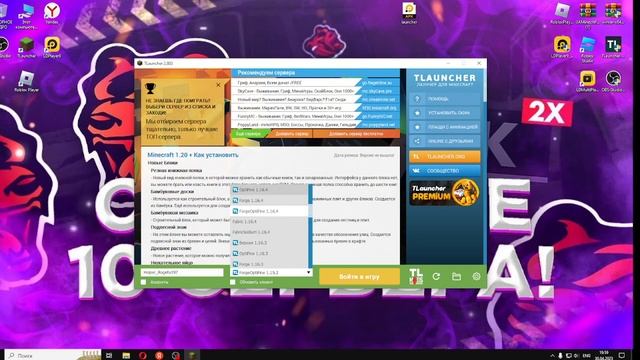Open TL Mods icon in bottom bar
Screen dimensions: 640x360
(416, 276)
